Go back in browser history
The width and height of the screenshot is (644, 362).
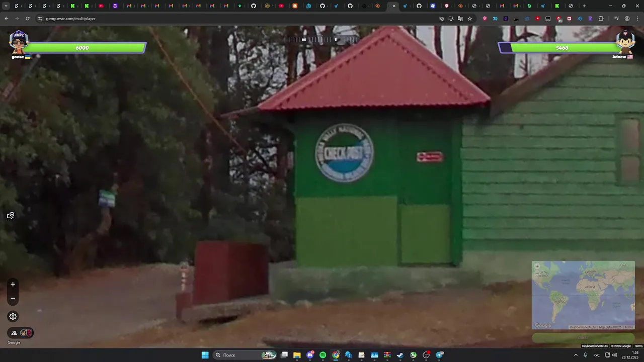7,19
